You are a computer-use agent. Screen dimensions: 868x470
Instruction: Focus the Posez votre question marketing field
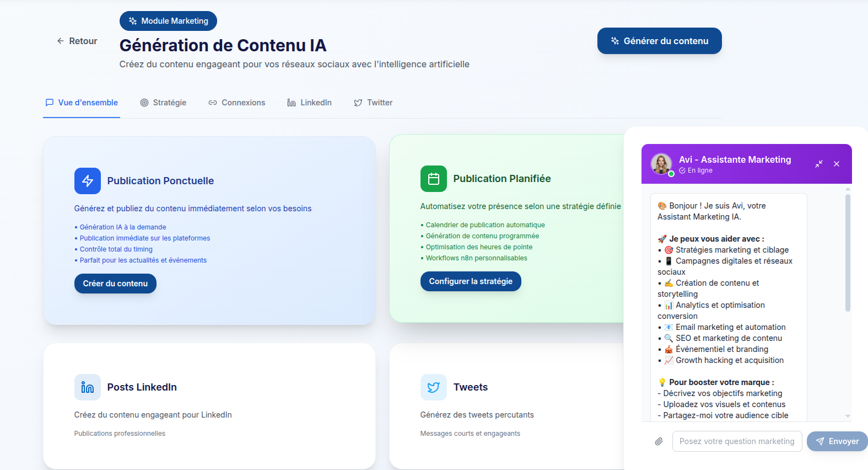[x=737, y=441]
